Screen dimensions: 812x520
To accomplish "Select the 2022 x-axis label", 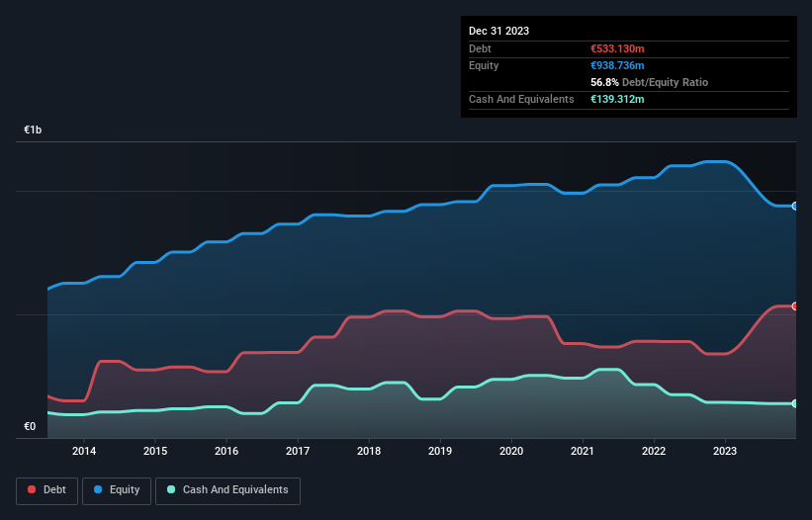I will click(x=654, y=451).
